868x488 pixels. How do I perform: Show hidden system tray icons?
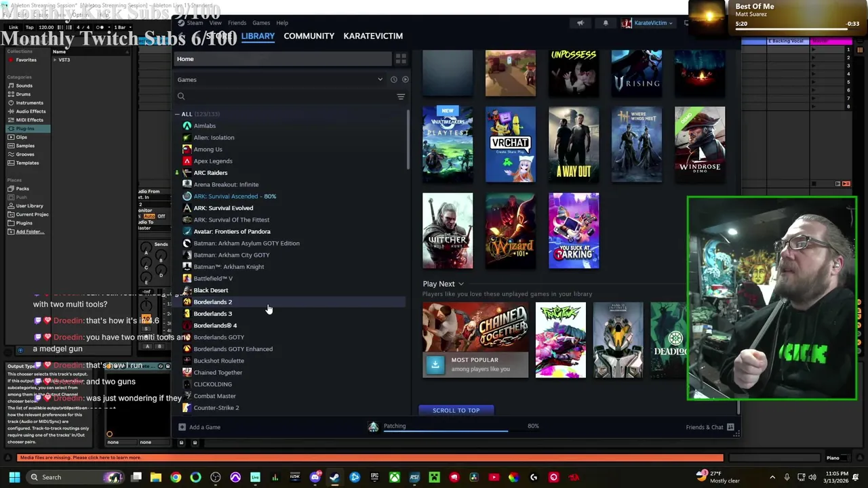772,477
